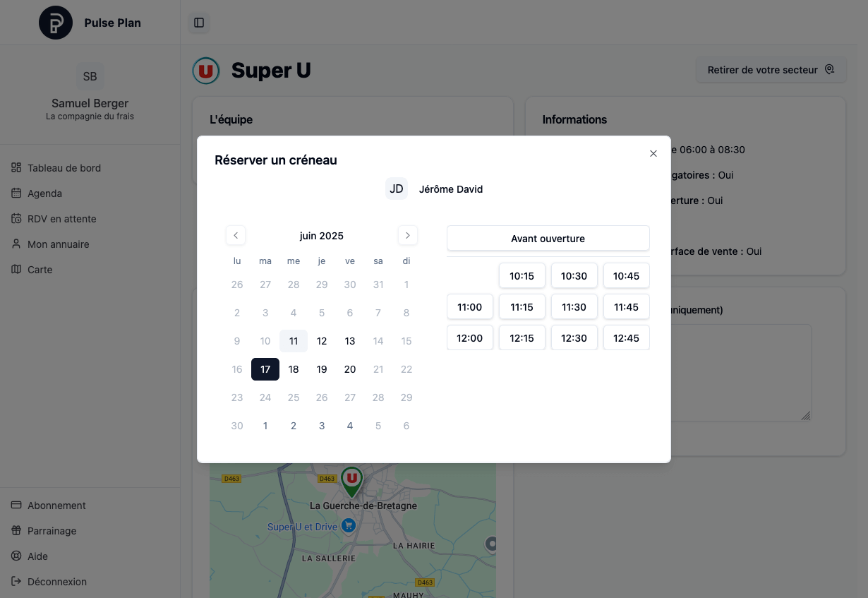Choose June 13 in the calendar
The image size is (868, 598).
tap(350, 341)
